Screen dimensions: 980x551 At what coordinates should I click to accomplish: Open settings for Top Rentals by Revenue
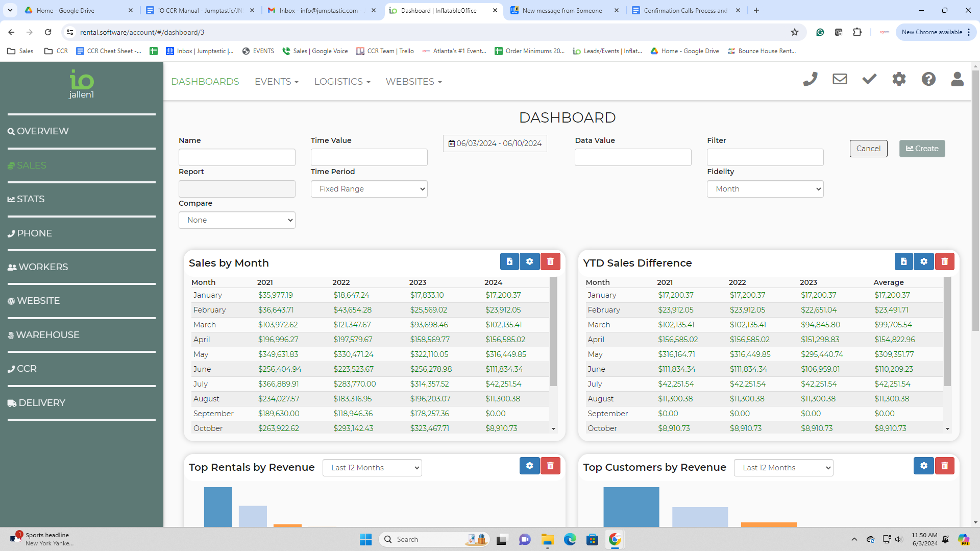click(529, 466)
